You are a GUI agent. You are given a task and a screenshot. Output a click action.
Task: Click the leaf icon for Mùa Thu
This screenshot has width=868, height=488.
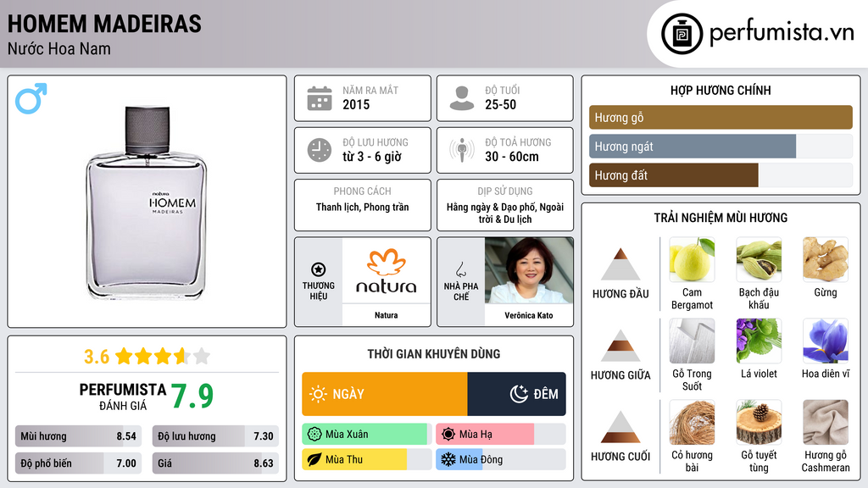(314, 459)
